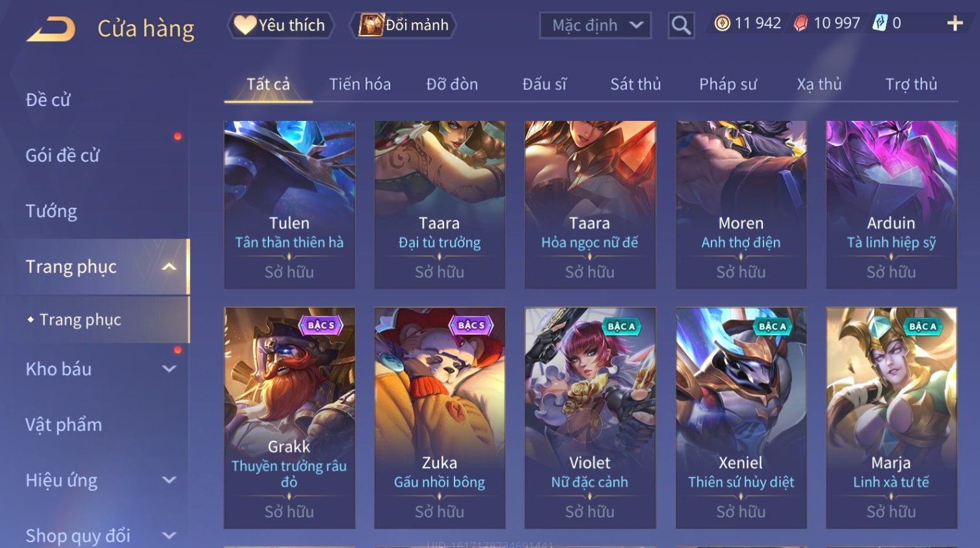Click the gold coin currency icon
Screen dimensions: 980x548
[x=722, y=23]
